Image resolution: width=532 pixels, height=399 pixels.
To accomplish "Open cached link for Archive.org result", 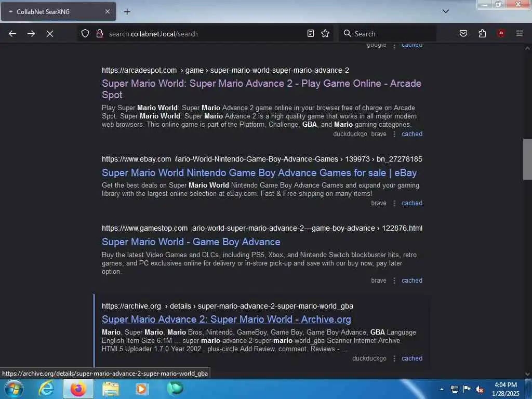I will pos(412,358).
